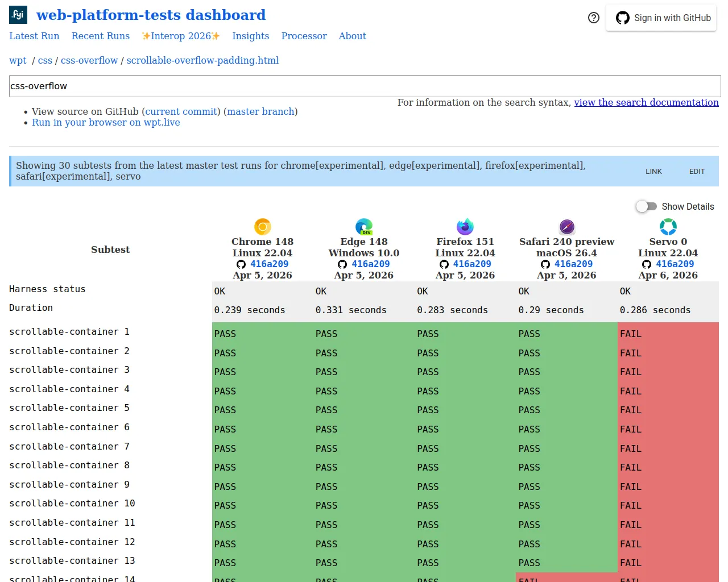Open the Latest Run menu item
The image size is (728, 582).
34,36
